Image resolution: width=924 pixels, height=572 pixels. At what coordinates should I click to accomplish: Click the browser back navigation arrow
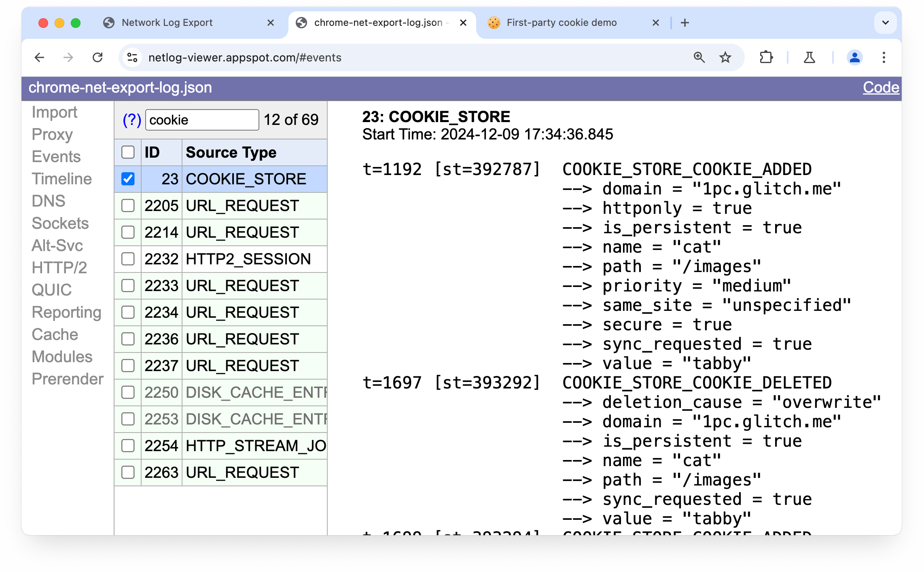39,57
